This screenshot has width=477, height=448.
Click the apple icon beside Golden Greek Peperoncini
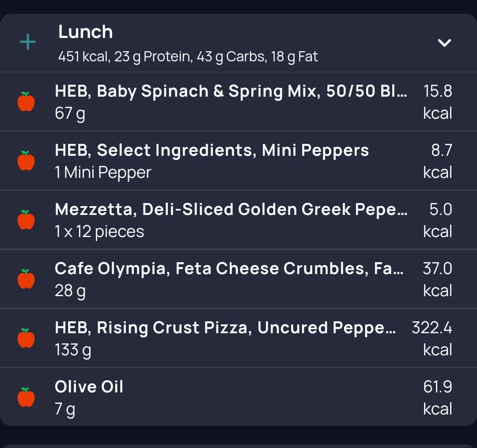pos(26,220)
